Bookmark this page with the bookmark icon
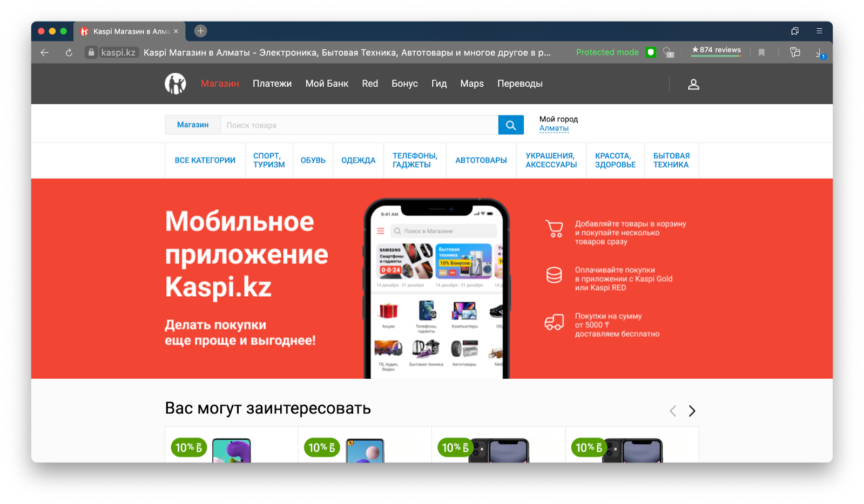Image resolution: width=864 pixels, height=504 pixels. pos(761,52)
